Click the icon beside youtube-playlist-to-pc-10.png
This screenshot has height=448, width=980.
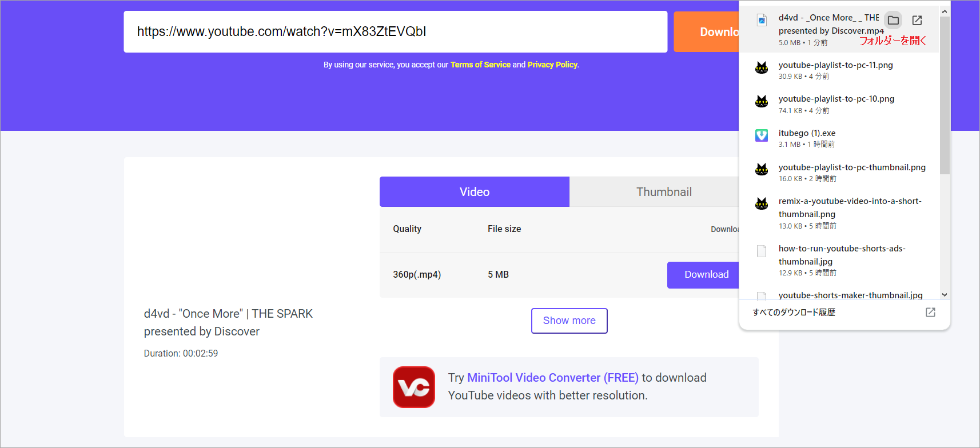pyautogui.click(x=762, y=102)
